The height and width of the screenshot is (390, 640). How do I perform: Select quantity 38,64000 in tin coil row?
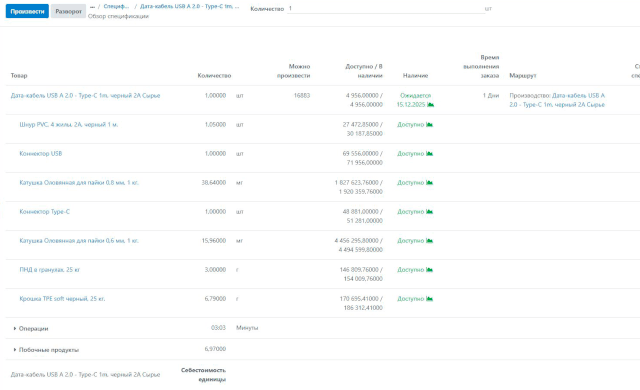214,182
